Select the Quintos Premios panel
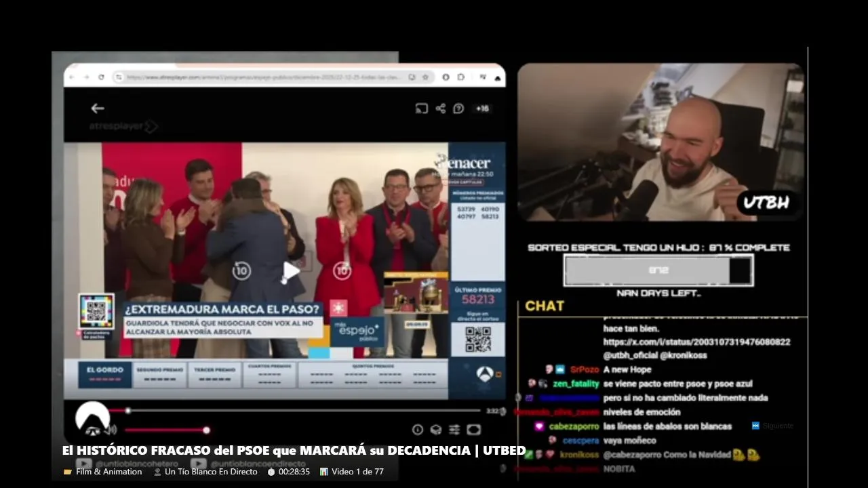 tap(372, 374)
